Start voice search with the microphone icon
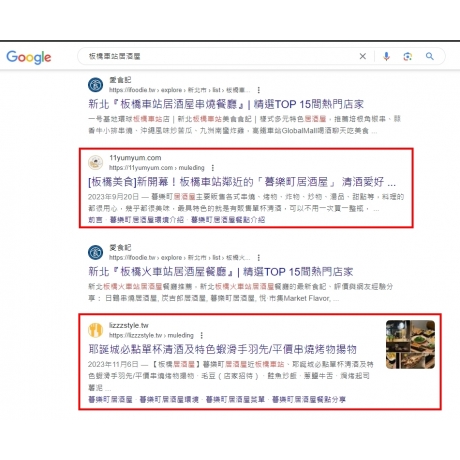Image resolution: width=460 pixels, height=460 pixels. (386, 56)
